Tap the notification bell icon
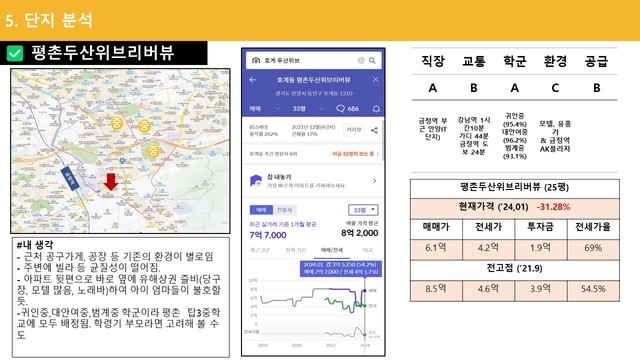Viewport: 640px width, 360px height. click(376, 109)
